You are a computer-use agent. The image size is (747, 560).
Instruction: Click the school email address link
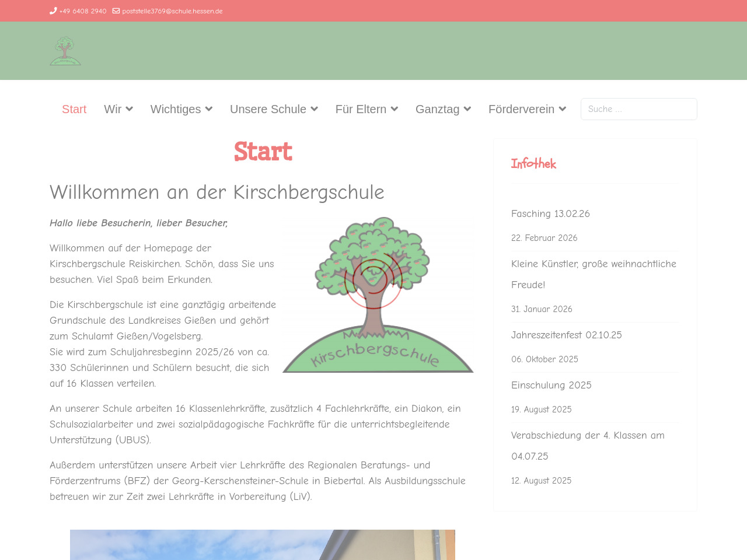tap(172, 11)
